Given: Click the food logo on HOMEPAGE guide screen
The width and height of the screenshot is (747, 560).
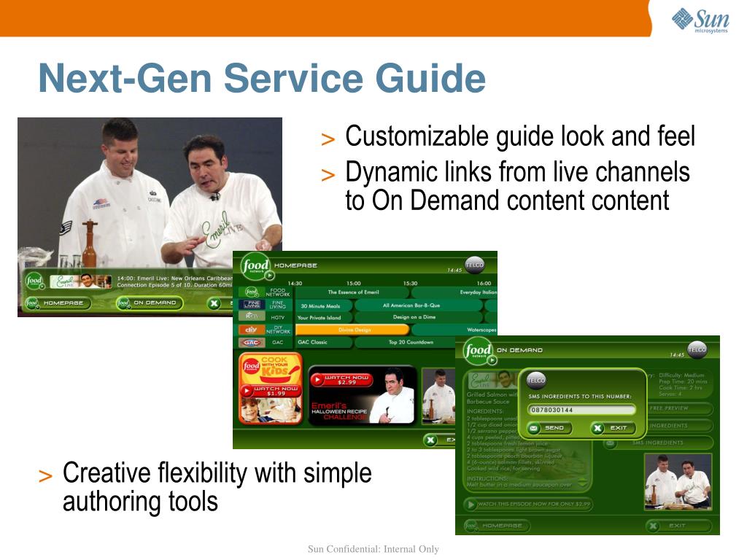Looking at the screenshot, I should point(256,265).
